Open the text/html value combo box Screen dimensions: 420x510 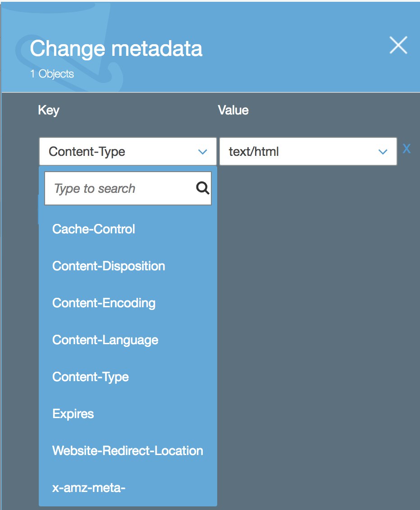point(308,151)
